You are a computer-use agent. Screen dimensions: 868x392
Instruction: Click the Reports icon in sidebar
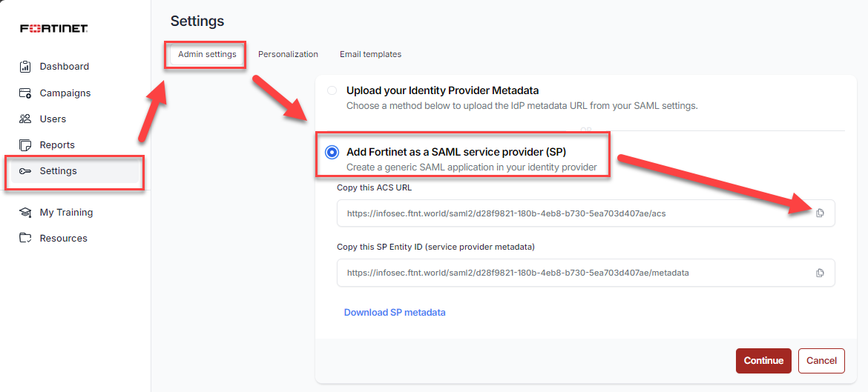click(x=25, y=144)
